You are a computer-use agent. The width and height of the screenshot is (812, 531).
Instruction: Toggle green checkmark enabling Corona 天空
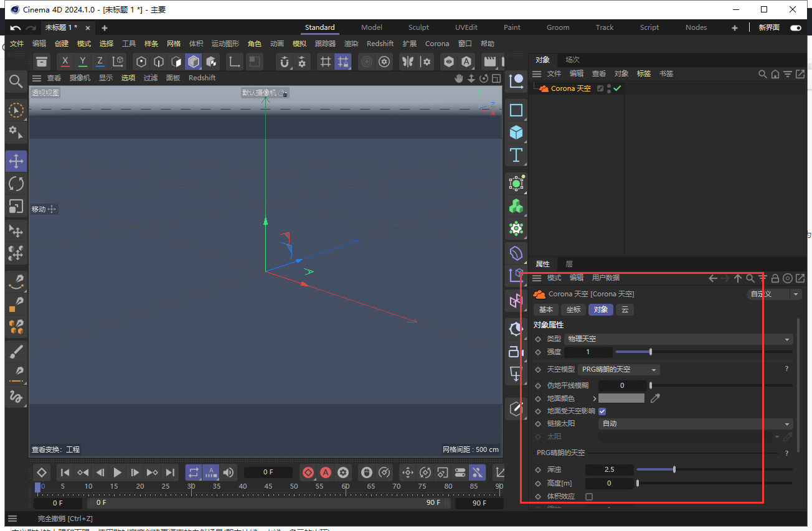(617, 88)
